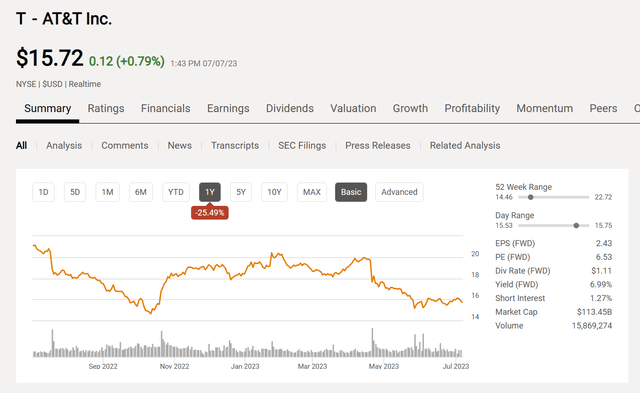Switch to the Valuation tab

point(353,109)
